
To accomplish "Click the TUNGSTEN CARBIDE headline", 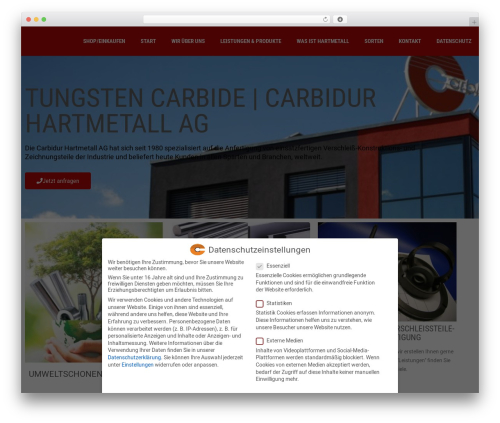I will [x=201, y=111].
